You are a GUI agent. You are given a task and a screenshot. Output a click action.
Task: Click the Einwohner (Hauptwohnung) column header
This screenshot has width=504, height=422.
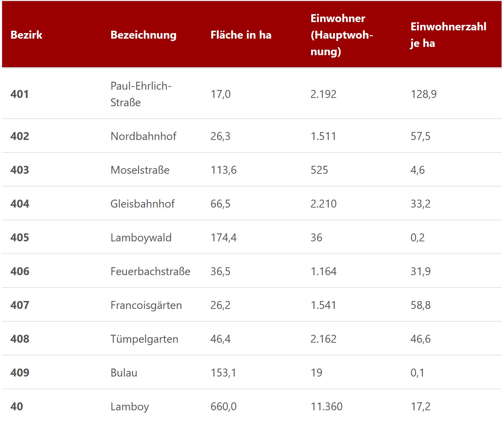(x=342, y=35)
